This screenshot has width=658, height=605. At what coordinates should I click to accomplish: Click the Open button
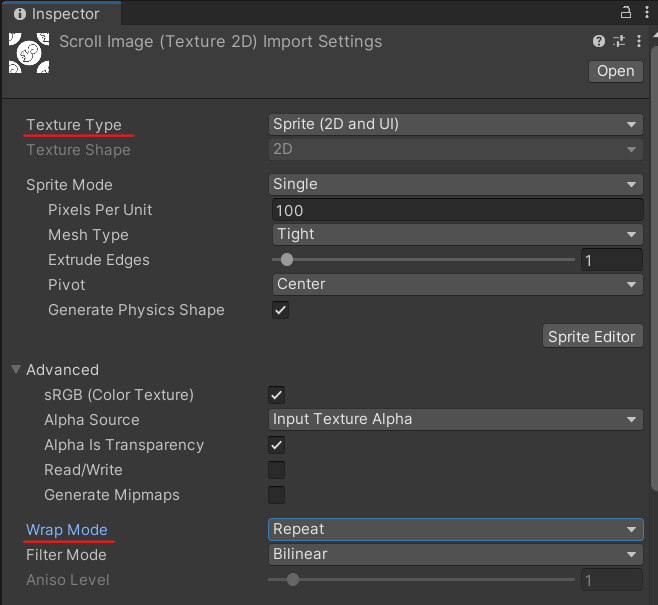[x=616, y=71]
